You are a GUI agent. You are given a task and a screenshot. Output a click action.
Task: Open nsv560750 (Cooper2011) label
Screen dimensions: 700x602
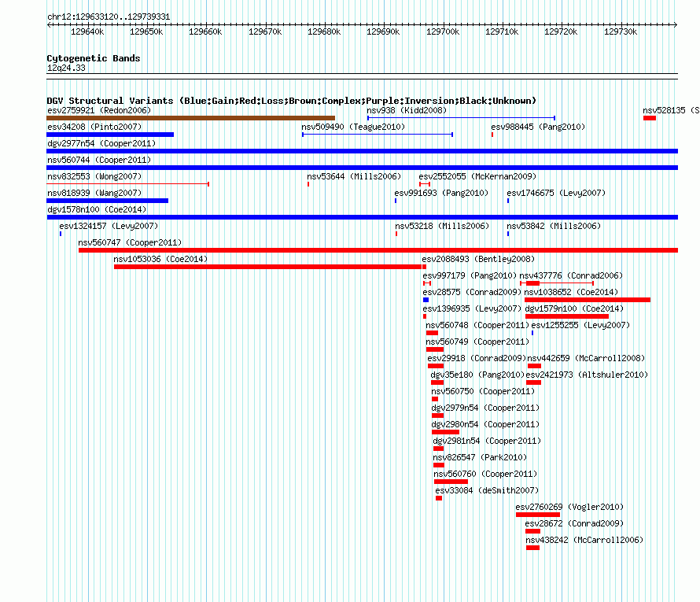pyautogui.click(x=483, y=391)
